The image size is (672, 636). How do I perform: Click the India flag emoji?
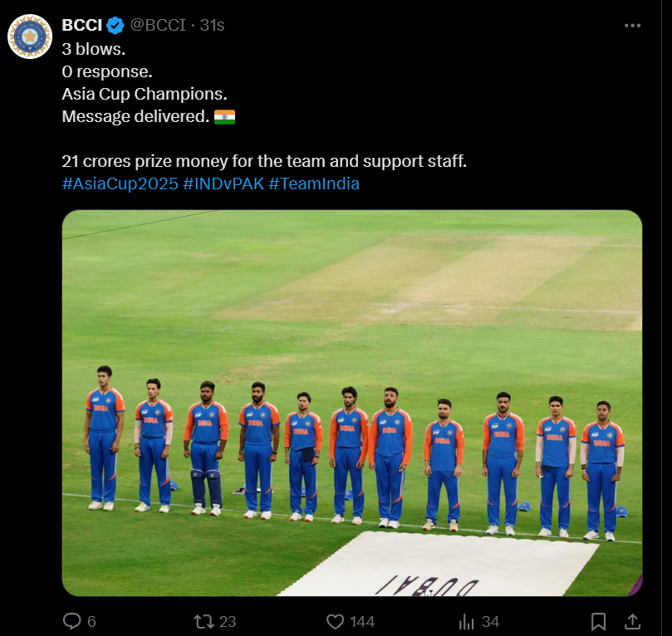tap(224, 117)
